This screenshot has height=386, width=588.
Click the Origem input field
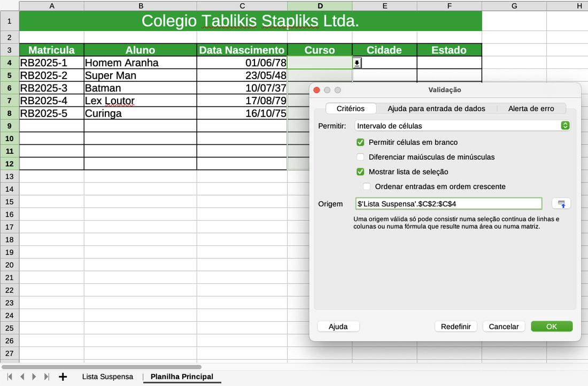448,204
